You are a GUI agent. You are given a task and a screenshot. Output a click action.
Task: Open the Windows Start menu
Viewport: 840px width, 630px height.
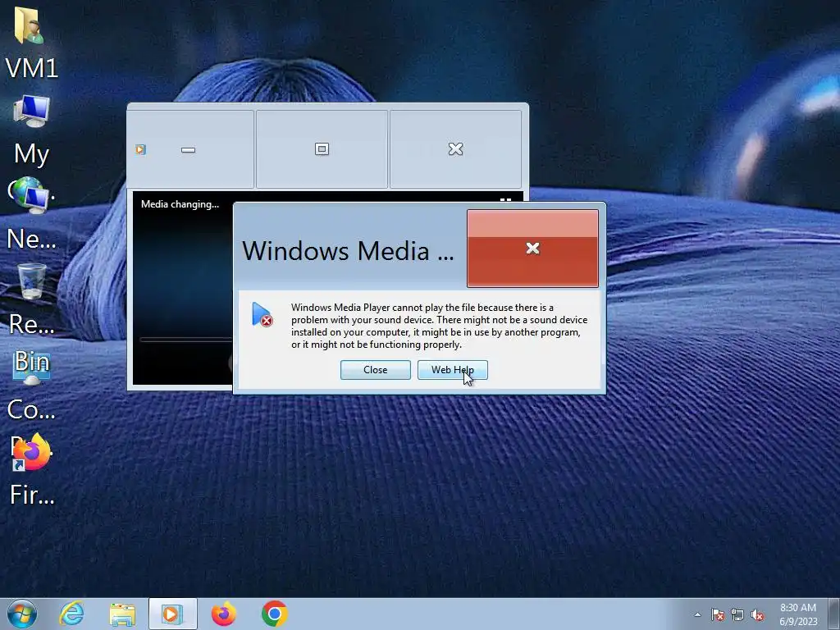tap(22, 614)
